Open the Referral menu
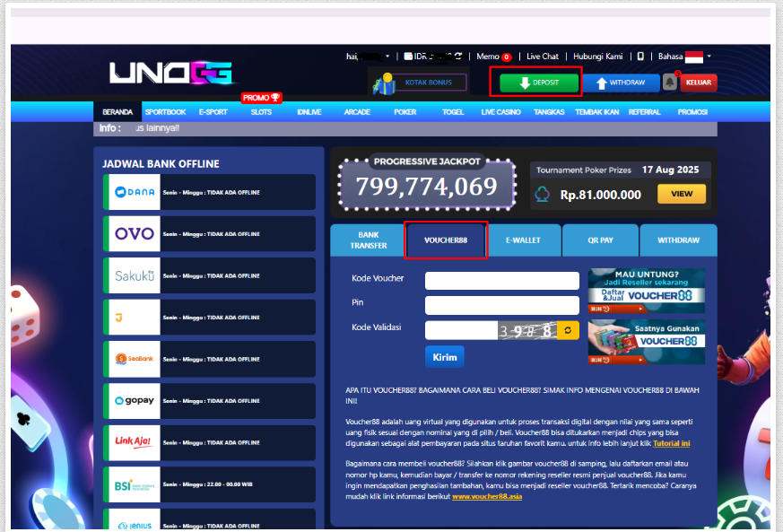The height and width of the screenshot is (532, 783). click(644, 112)
